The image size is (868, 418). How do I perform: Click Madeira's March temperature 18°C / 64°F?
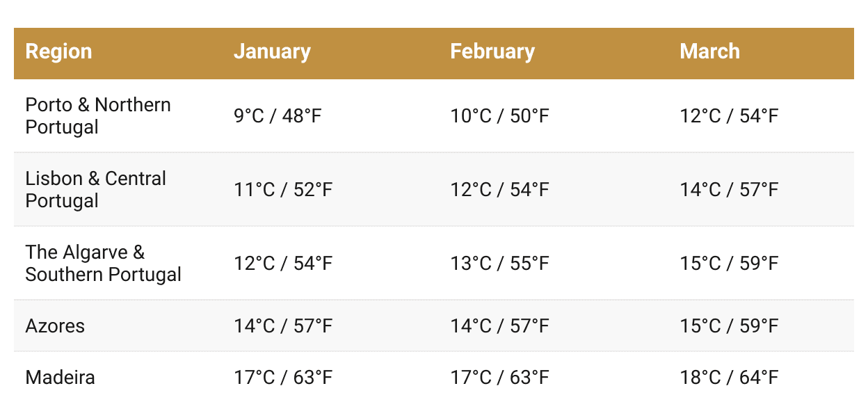point(729,378)
